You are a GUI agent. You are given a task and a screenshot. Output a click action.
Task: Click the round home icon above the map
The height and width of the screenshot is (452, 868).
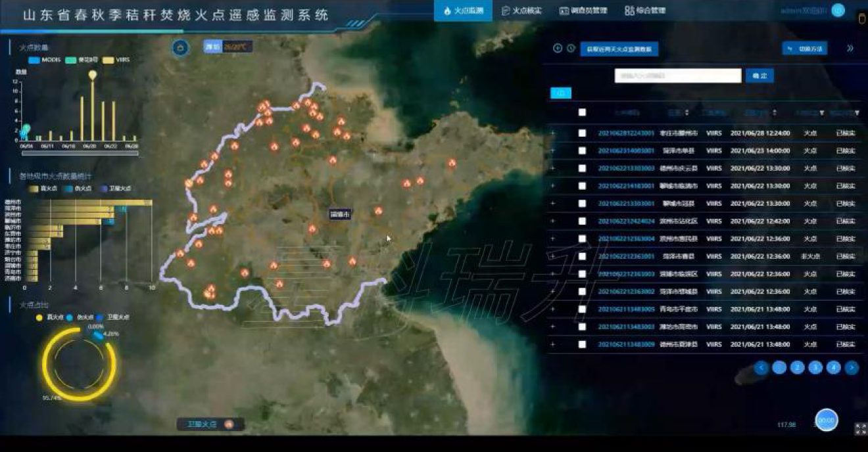click(x=180, y=47)
